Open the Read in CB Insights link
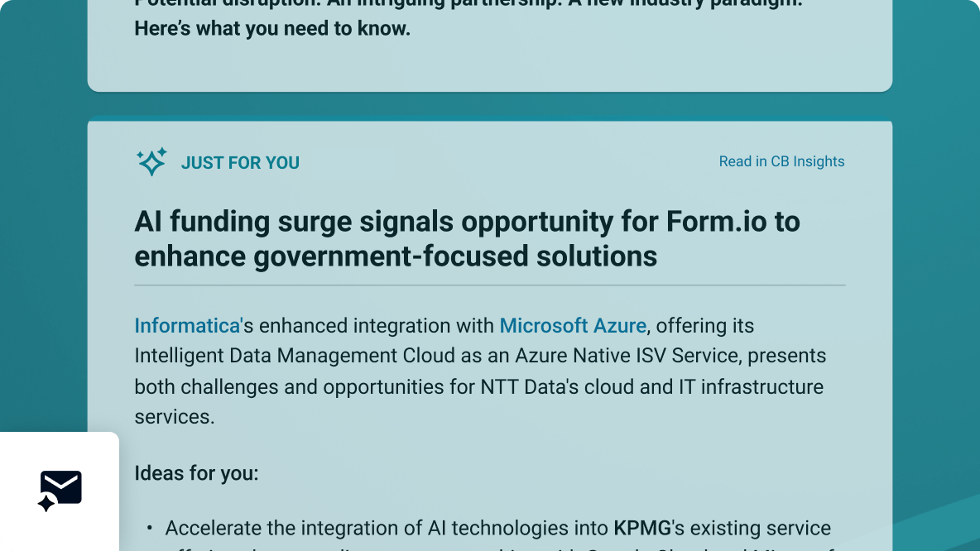980x551 pixels. (781, 161)
